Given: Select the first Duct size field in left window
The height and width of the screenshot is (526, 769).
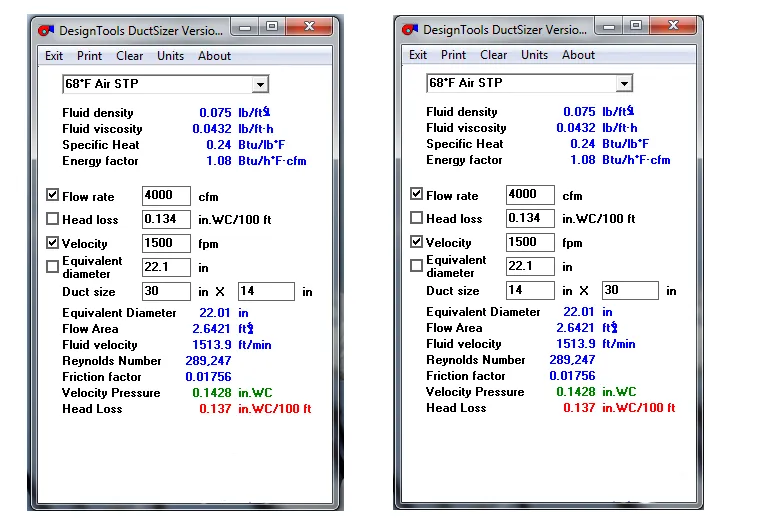Looking at the screenshot, I should coord(166,292).
